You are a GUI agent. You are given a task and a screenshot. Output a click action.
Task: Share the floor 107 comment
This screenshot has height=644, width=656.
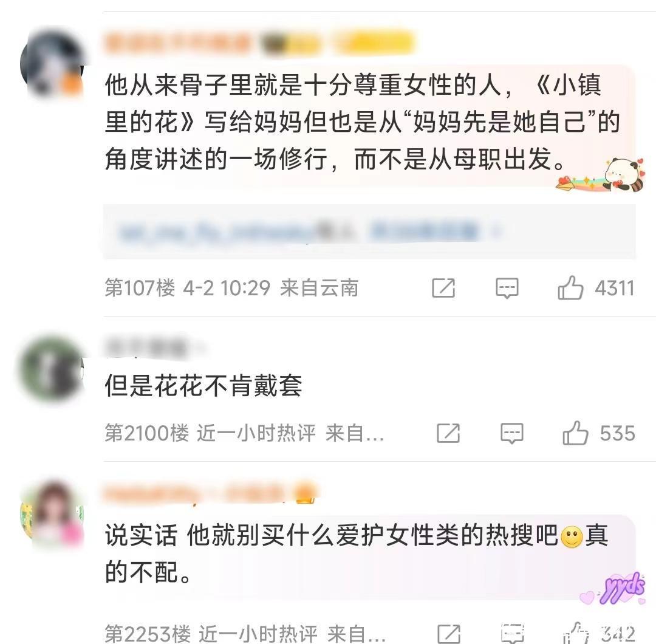(x=443, y=288)
